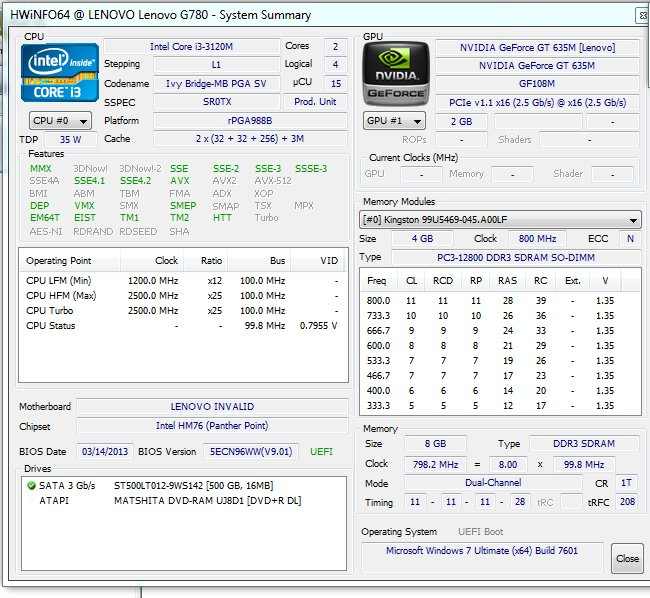Click the rPGA988B platform value
The image size is (650, 598).
point(250,121)
